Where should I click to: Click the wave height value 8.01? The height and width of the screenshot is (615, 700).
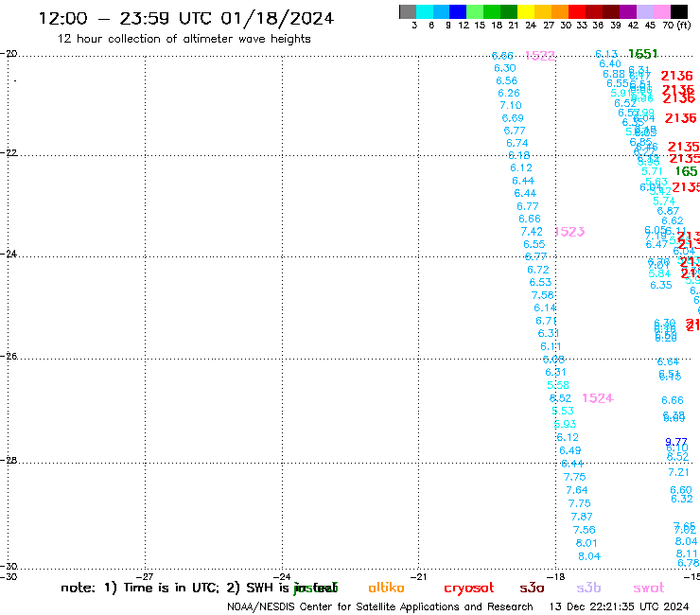[586, 543]
